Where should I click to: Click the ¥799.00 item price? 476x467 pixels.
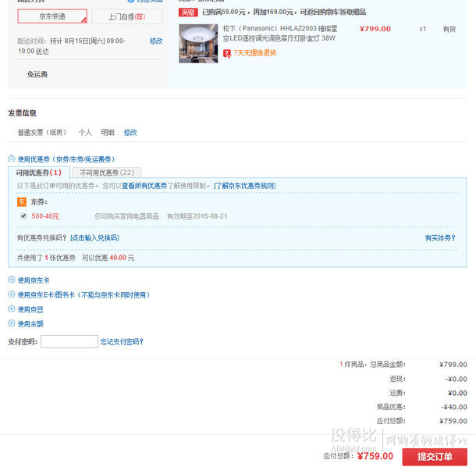coord(375,29)
